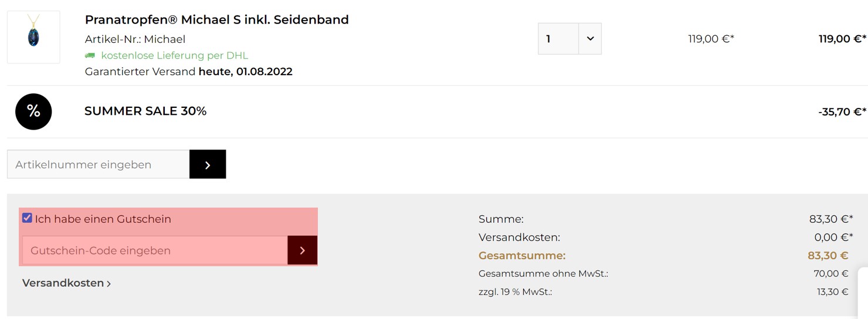
Task: Submit voucher code with arrow button
Action: 302,250
